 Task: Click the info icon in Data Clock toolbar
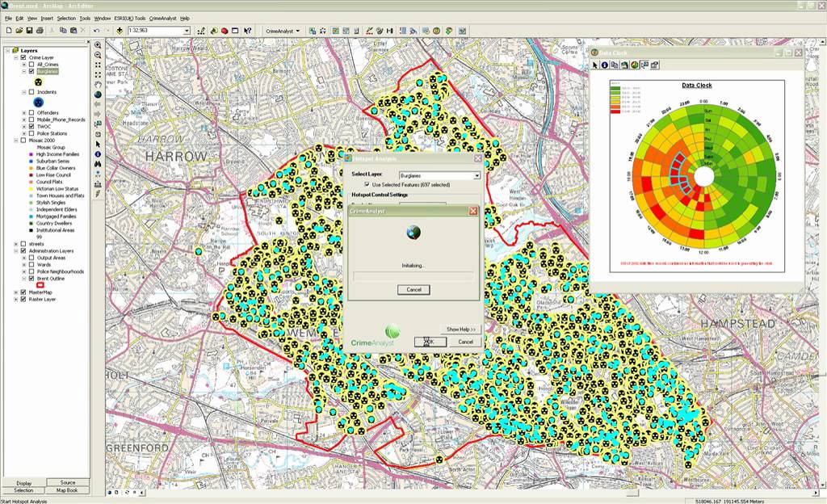(605, 65)
